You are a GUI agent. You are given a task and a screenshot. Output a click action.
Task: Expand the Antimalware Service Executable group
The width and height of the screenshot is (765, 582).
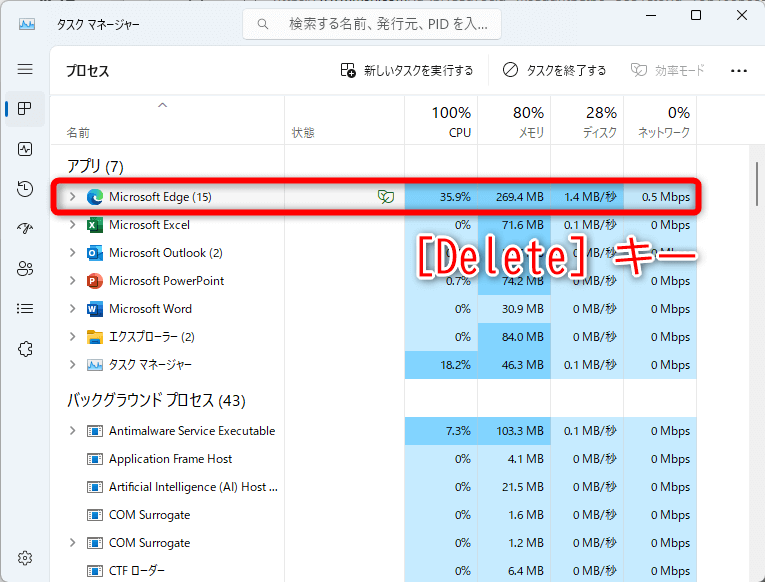(x=73, y=431)
